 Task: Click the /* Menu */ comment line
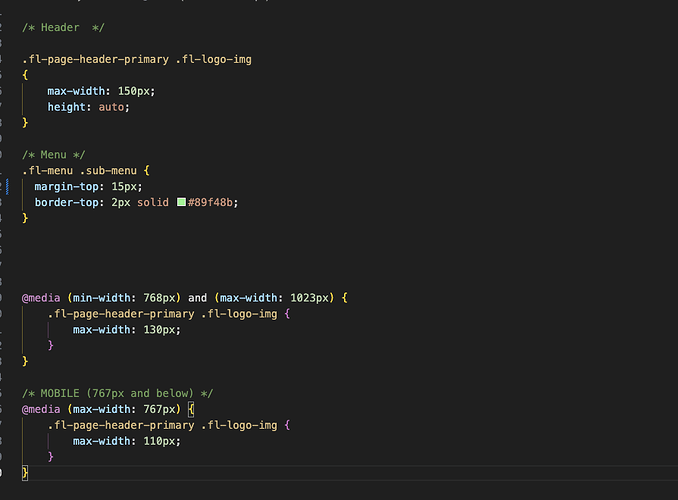click(x=54, y=154)
